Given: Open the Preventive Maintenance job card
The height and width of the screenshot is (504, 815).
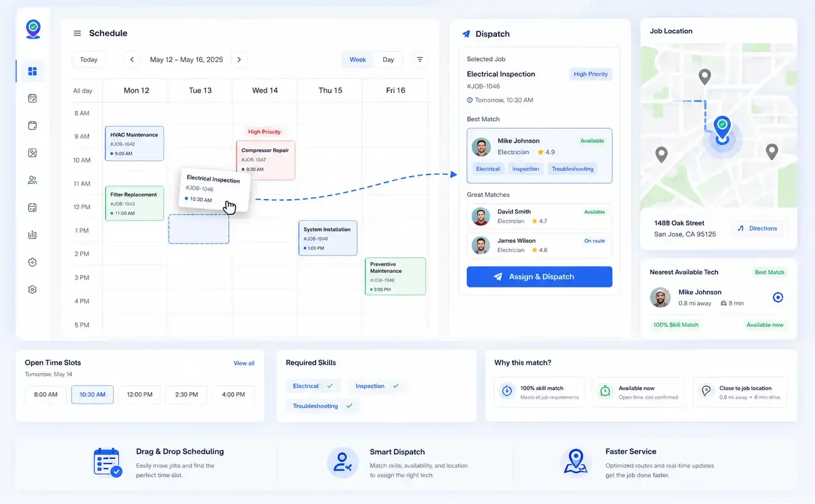Looking at the screenshot, I should coord(395,276).
